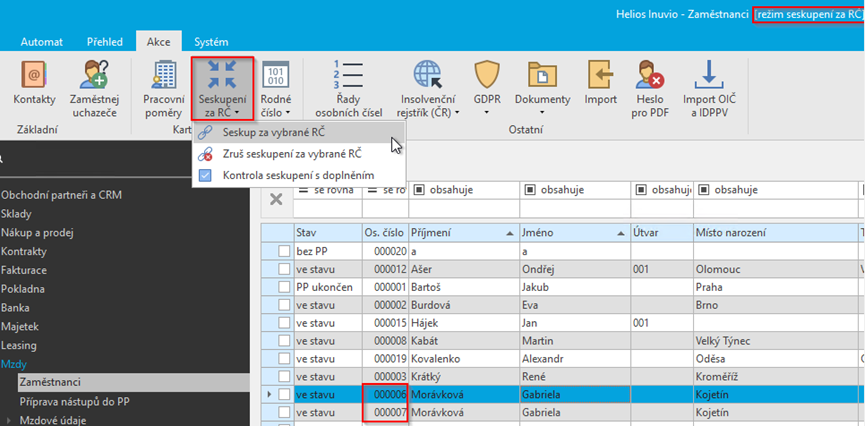Screen dimensions: 865x426
Task: Choose Zruš seskupení za vybrané RČ
Action: pos(291,153)
